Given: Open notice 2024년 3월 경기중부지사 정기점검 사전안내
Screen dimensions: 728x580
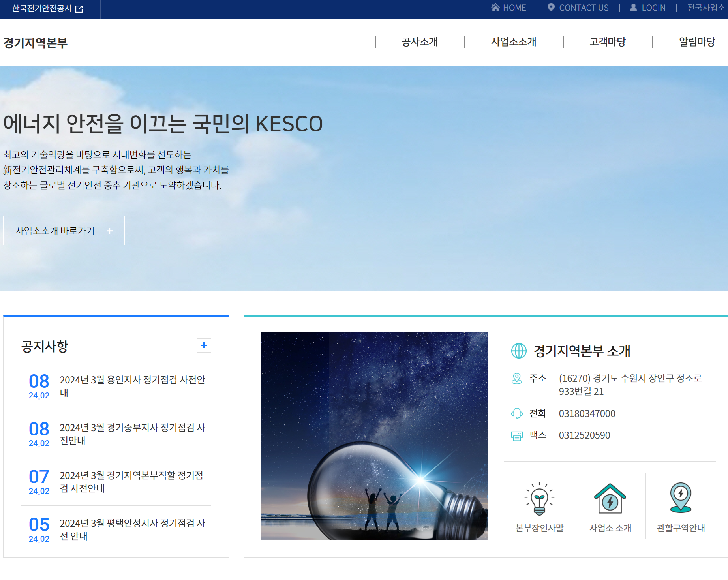Looking at the screenshot, I should 132,434.
